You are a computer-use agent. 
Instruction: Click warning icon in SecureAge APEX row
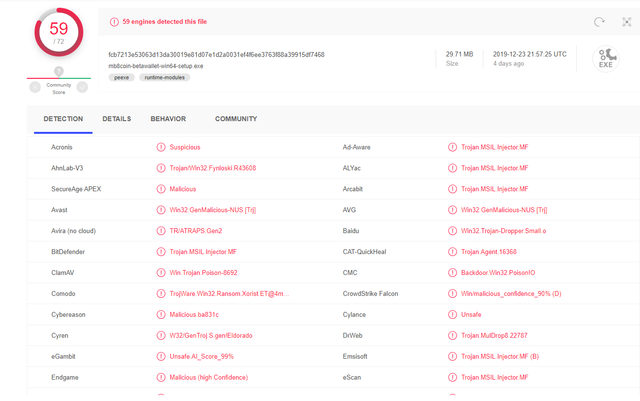pyautogui.click(x=161, y=189)
